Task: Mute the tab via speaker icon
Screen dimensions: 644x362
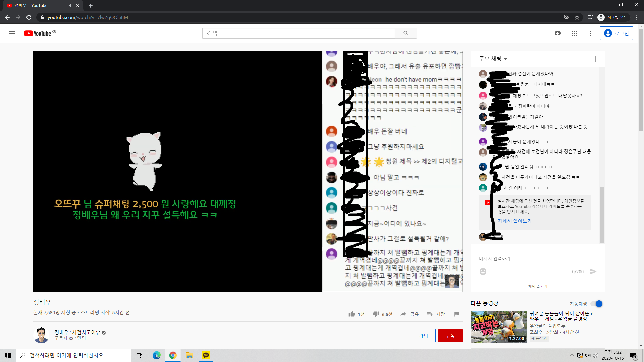Action: pos(70,5)
